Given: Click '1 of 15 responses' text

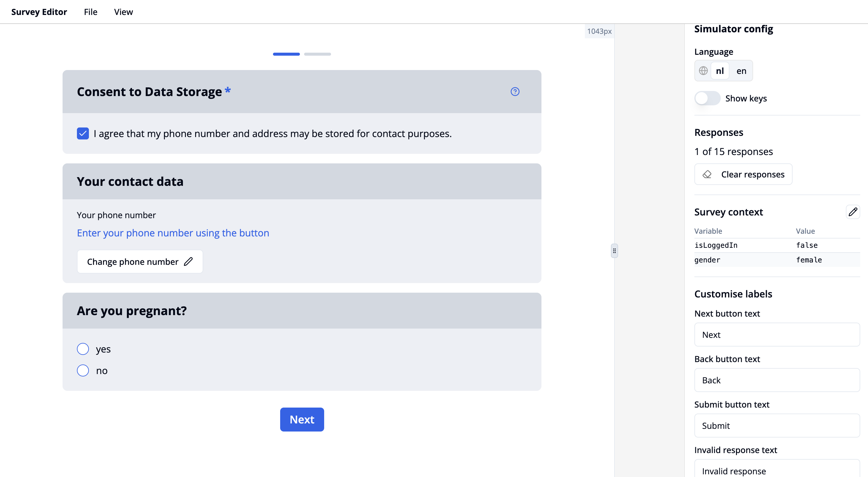Looking at the screenshot, I should [734, 152].
